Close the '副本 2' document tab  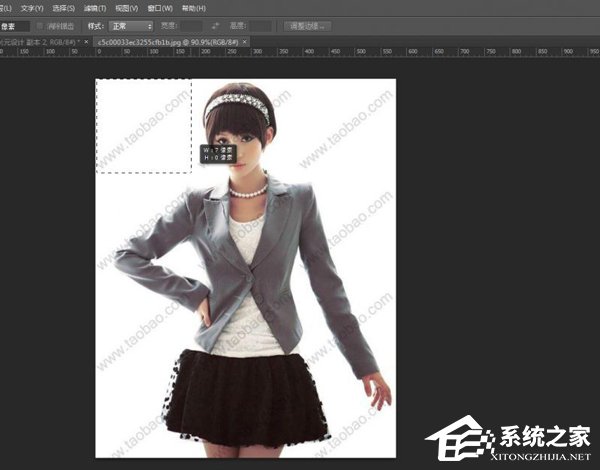click(87, 42)
